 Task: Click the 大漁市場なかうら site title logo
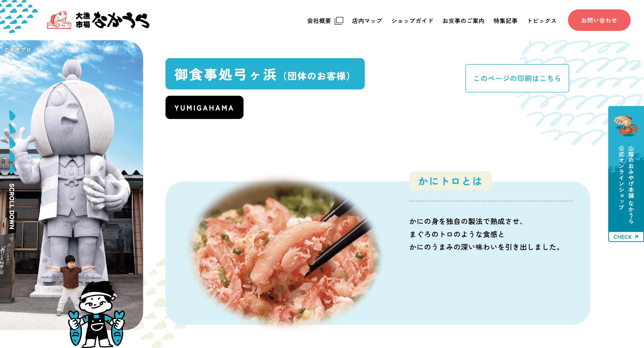(x=98, y=20)
